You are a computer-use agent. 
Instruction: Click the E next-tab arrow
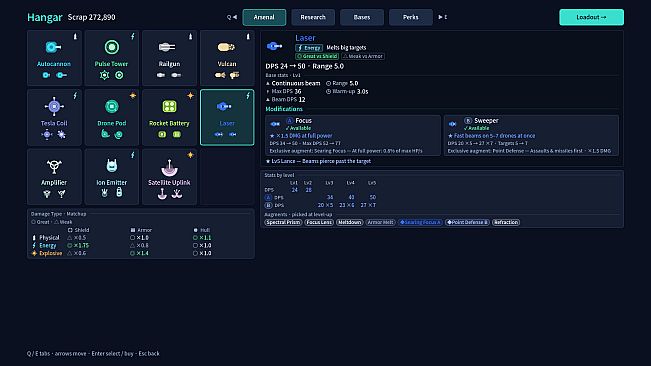click(x=443, y=17)
